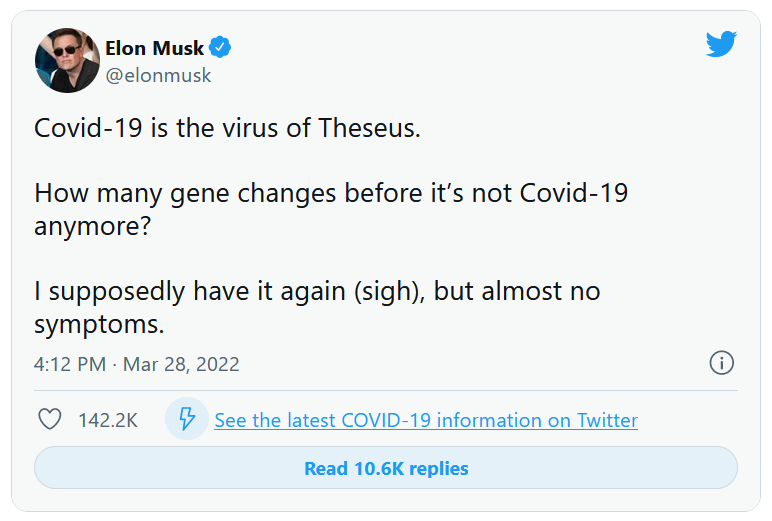Viewport: 772px width, 521px height.
Task: Click the word "anymore?" in the tweet
Action: (x=92, y=227)
